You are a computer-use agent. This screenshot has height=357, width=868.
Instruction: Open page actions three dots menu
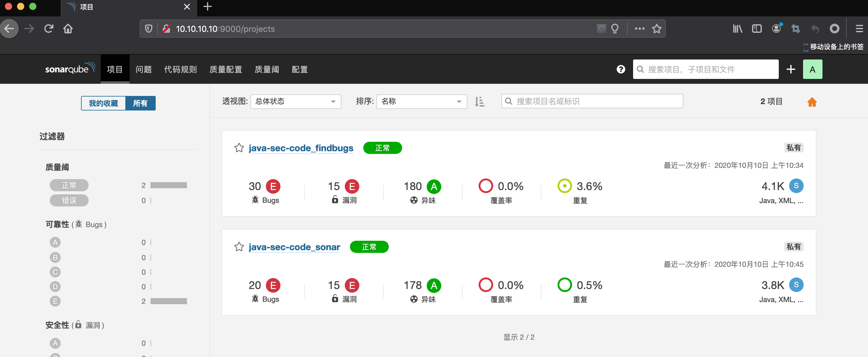pos(639,29)
